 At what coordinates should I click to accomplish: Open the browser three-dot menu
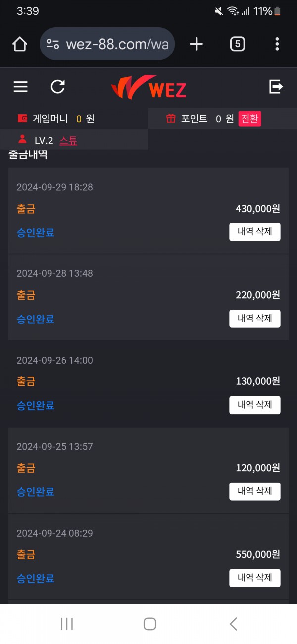(277, 44)
